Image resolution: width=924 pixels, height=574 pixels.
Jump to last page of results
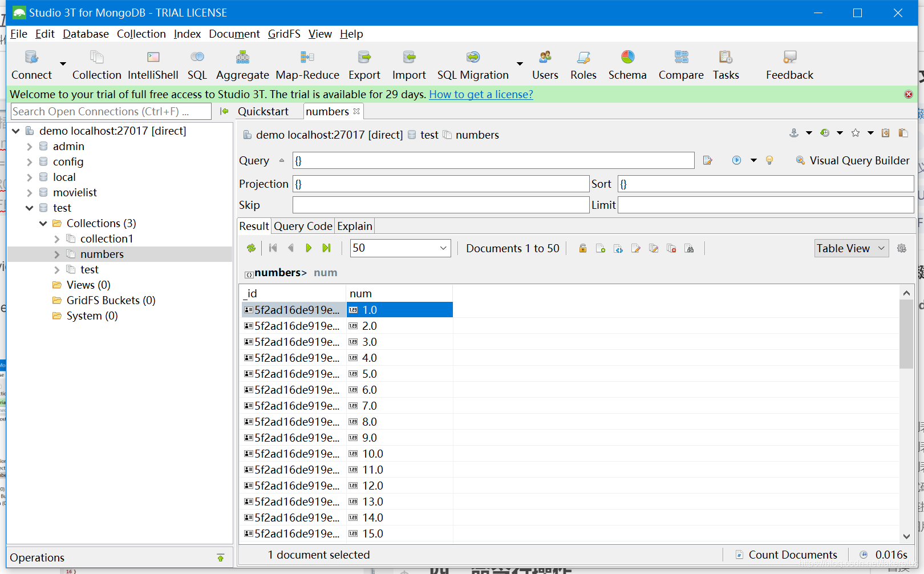click(x=326, y=248)
